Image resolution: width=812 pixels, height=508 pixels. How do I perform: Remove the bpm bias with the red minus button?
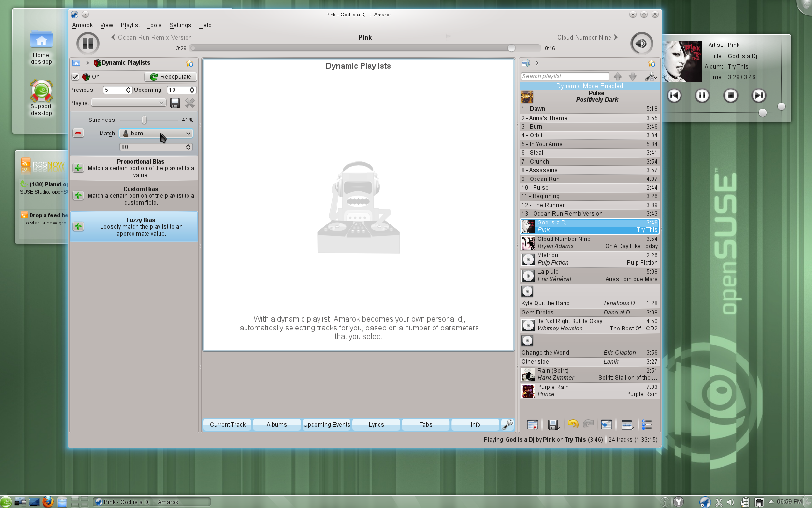coord(78,133)
